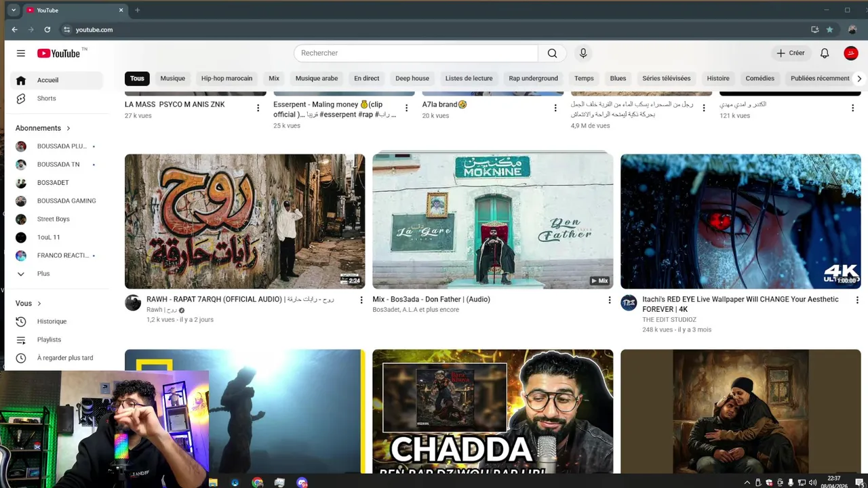Open options menu for Esserpent Maling money video
Viewport: 868px width, 488px height.
[x=406, y=108]
